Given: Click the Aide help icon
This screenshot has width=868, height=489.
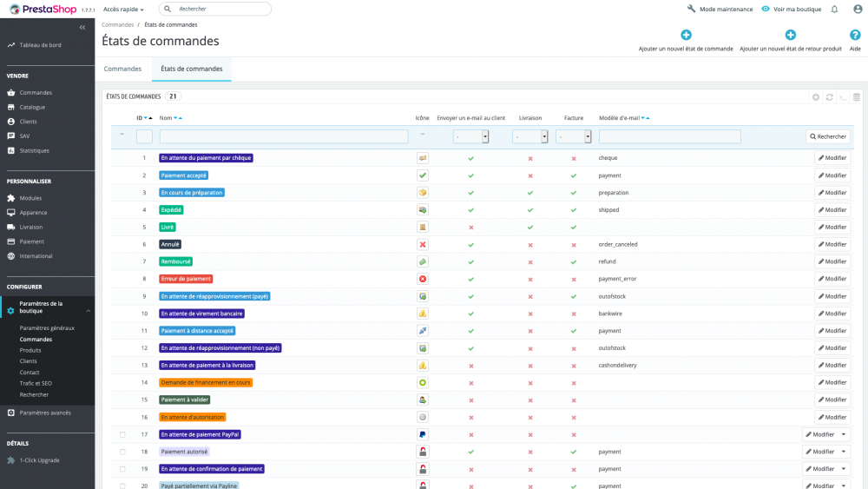Looking at the screenshot, I should 855,36.
